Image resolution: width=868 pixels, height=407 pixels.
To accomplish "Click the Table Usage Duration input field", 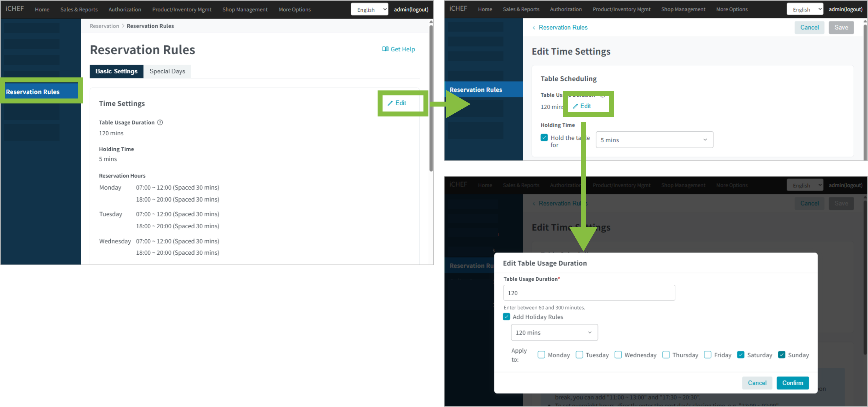I will coord(589,293).
